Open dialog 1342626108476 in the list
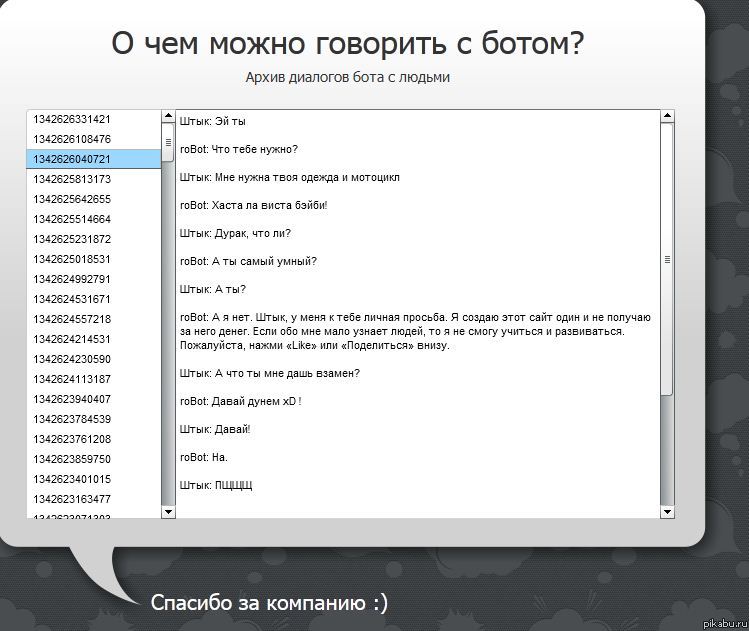The width and height of the screenshot is (749, 631). coord(72,139)
